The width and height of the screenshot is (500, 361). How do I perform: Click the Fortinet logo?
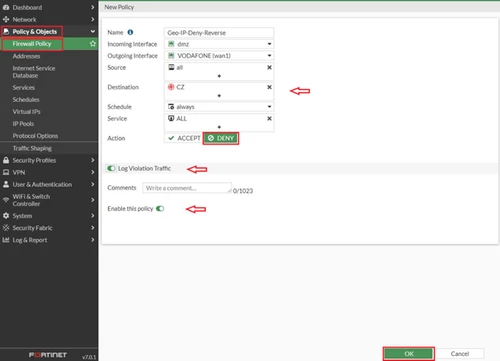pos(48,355)
